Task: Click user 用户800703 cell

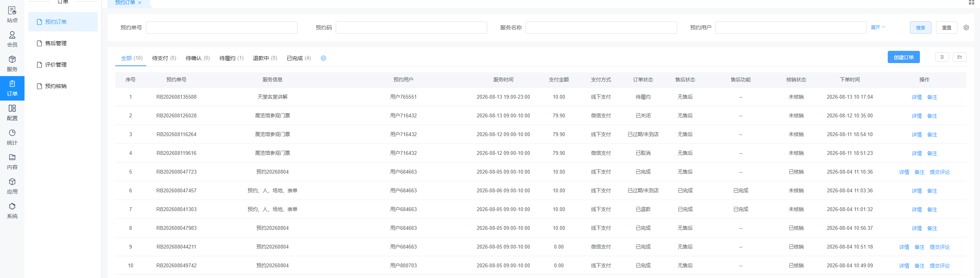Action: 403,265
